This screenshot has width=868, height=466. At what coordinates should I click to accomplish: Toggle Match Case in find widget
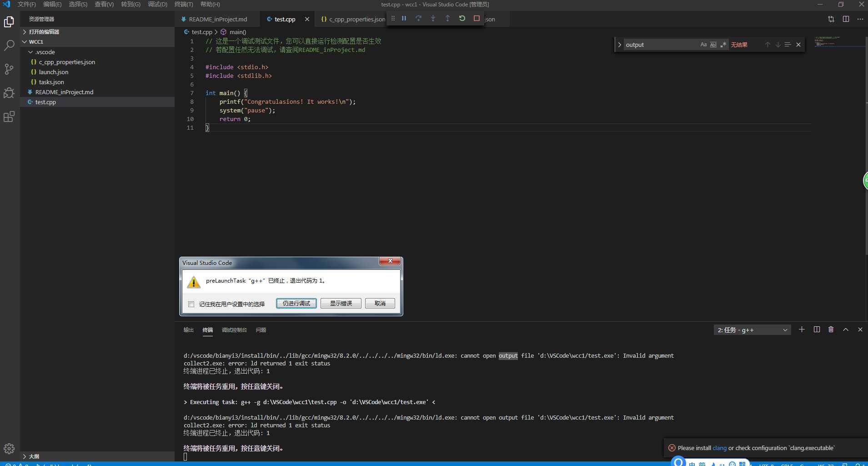(703, 45)
